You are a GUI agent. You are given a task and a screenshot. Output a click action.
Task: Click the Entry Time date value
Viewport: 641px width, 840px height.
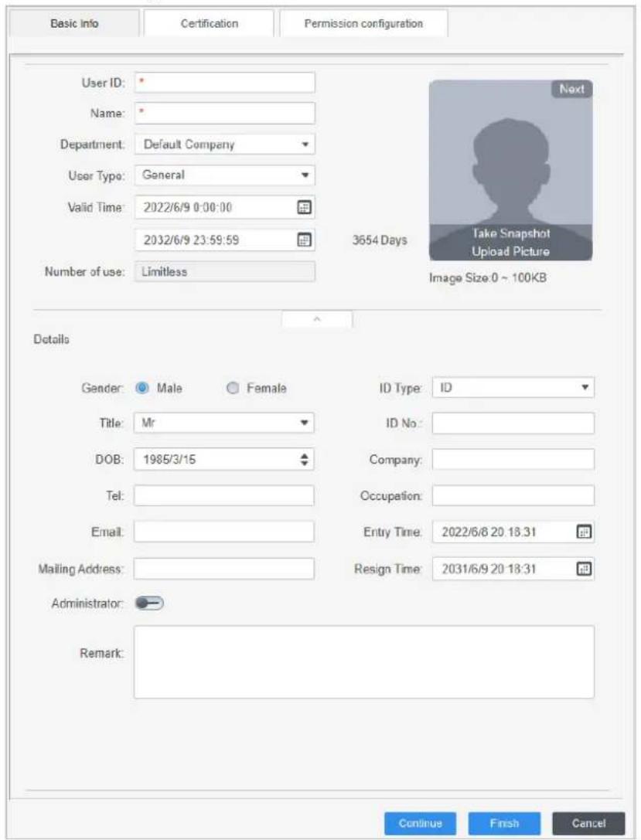coord(489,532)
